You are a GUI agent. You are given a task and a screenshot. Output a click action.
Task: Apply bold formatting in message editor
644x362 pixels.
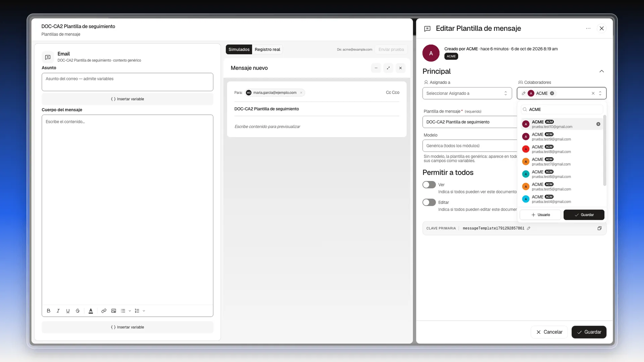pyautogui.click(x=49, y=311)
